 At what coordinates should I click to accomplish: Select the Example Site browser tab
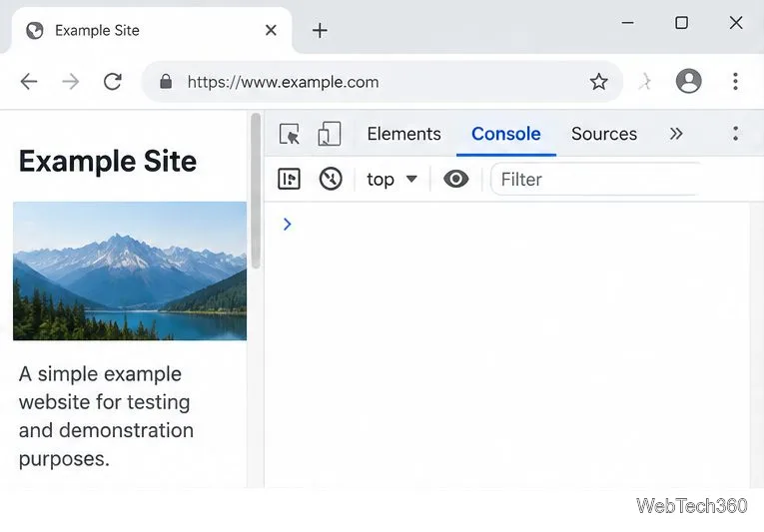(x=151, y=30)
